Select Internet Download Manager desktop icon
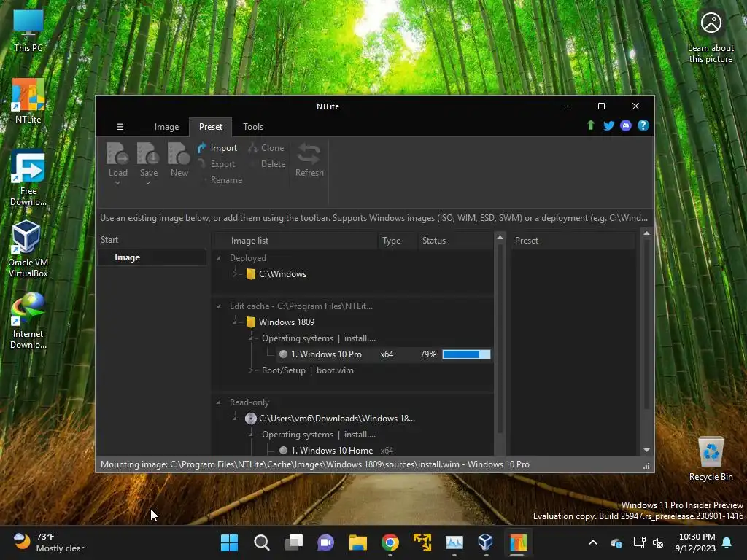 pyautogui.click(x=28, y=321)
